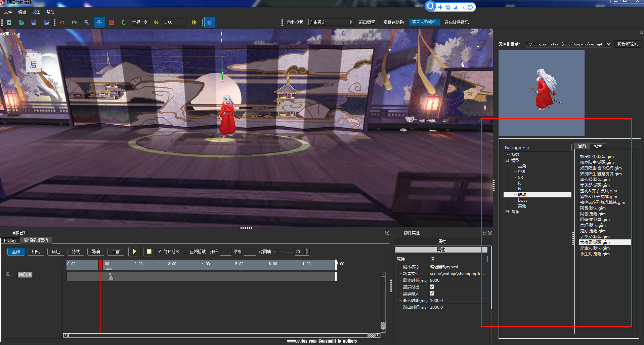Click the playback speed 1.00 field
Viewport: 644px width, 345px height.
(175, 22)
